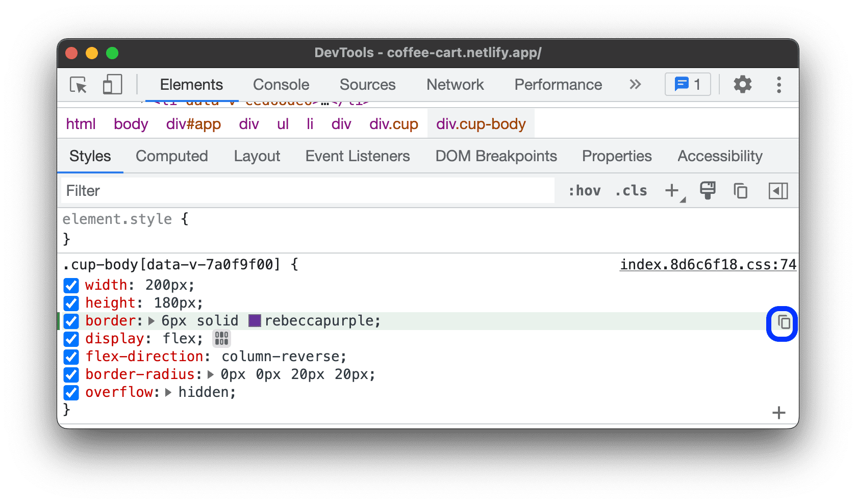856x504 pixels.
Task: Uncheck the width property
Action: click(71, 286)
